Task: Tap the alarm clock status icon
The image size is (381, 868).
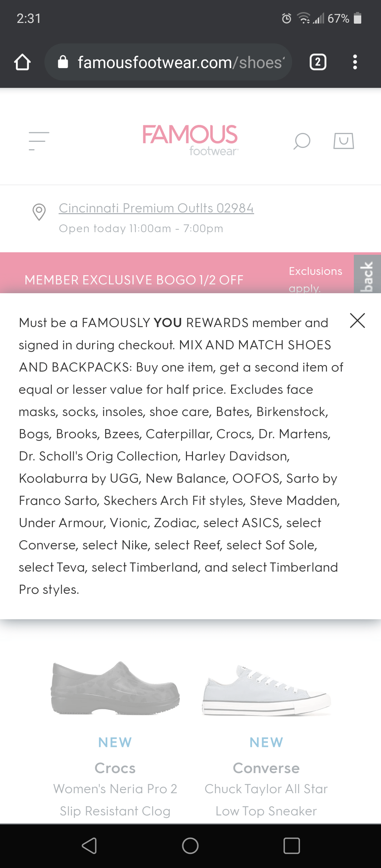Action: point(286,18)
